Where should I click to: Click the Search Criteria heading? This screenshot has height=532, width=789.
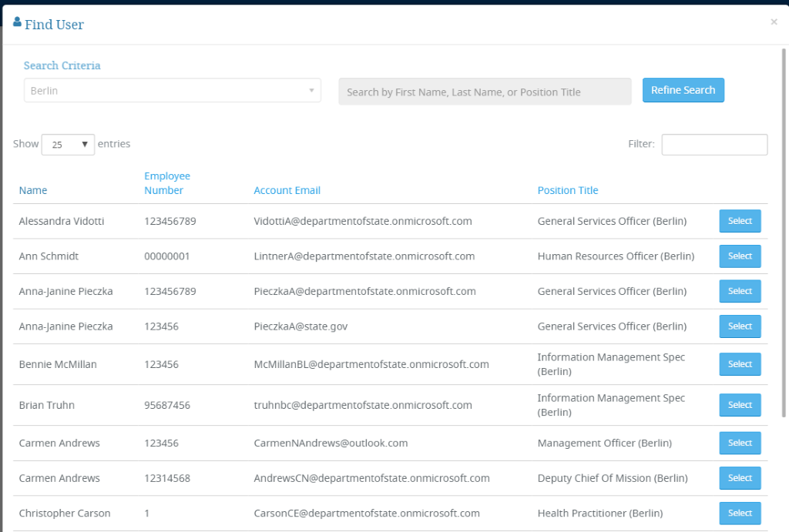pyautogui.click(x=62, y=65)
